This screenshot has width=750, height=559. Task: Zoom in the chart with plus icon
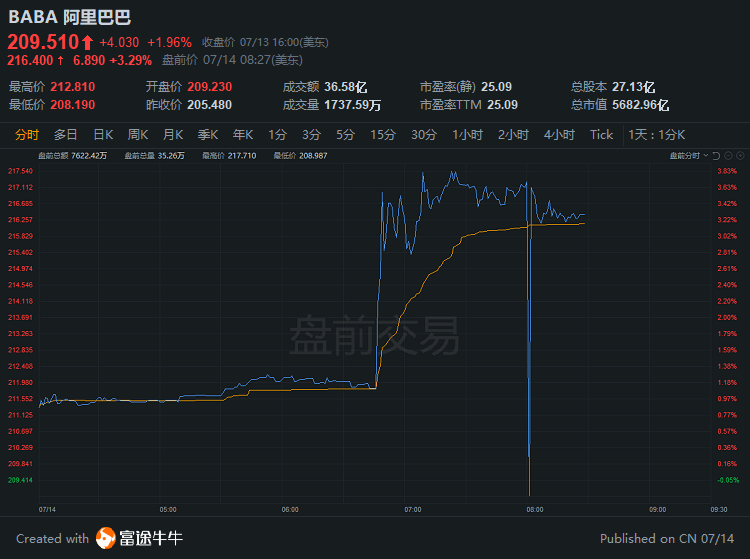pos(740,156)
